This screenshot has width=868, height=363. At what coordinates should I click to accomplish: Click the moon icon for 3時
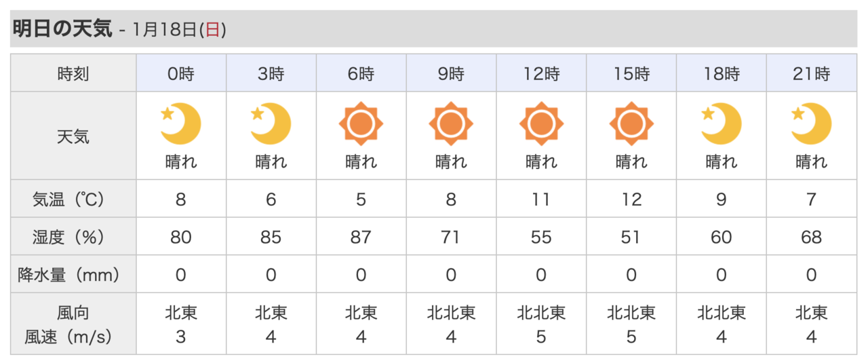[271, 123]
